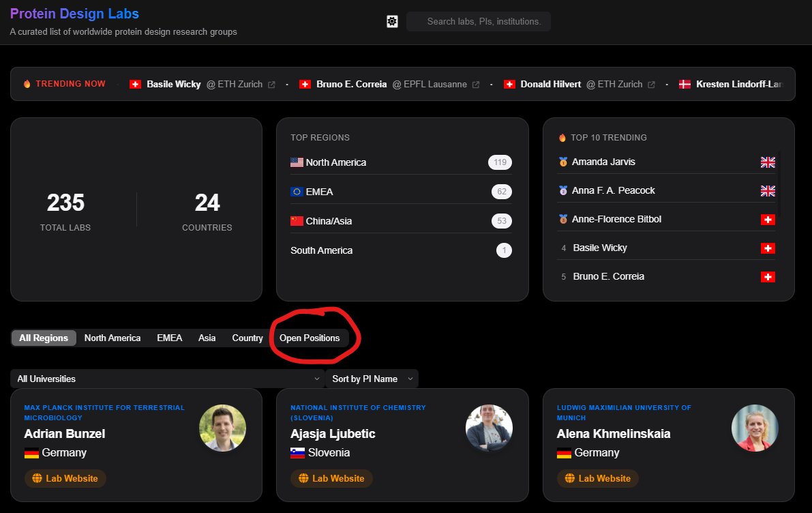Click the China flag next to China/Asia
The image size is (812, 513).
point(297,221)
